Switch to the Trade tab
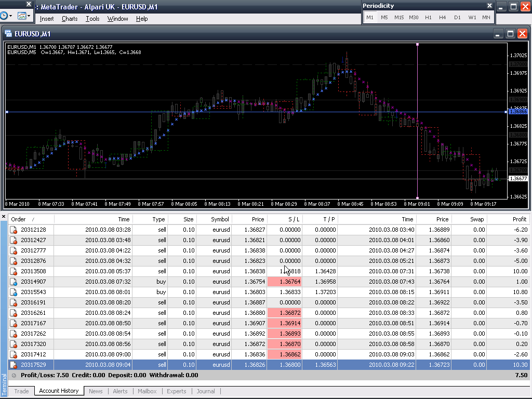This screenshot has width=532, height=399. 21,391
